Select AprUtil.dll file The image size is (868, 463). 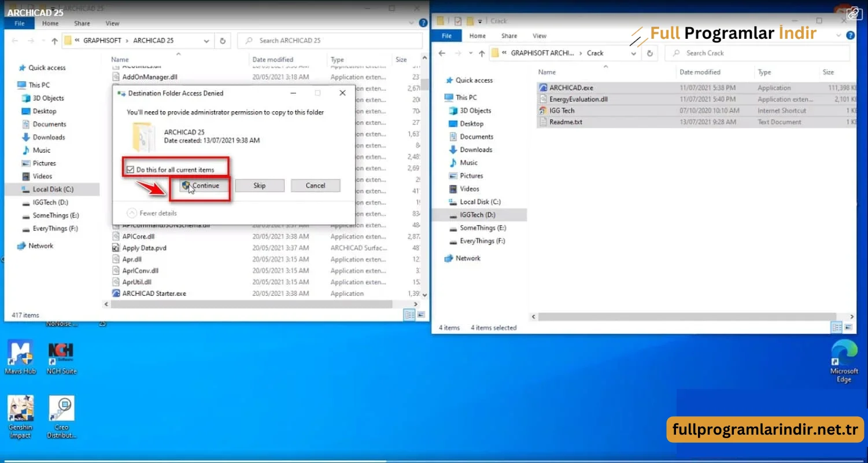point(136,282)
